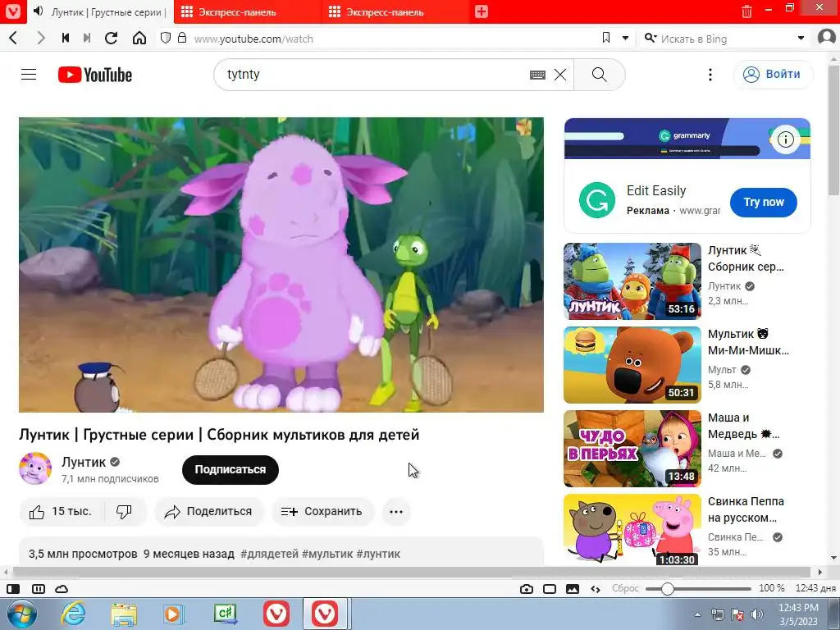The image size is (840, 630).
Task: Click Сброс to reset zoom
Action: pyautogui.click(x=625, y=588)
